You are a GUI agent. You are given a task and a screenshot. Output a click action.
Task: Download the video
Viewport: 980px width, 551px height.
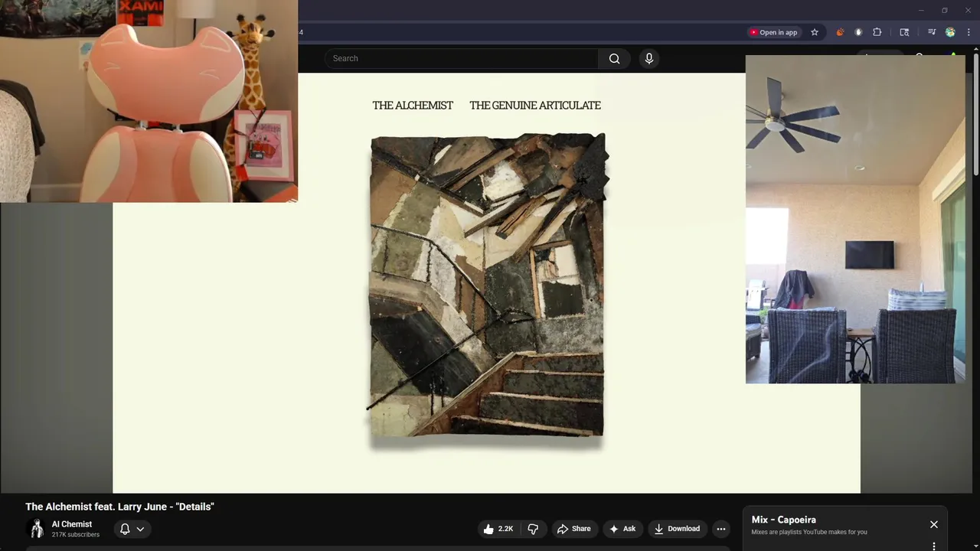click(x=677, y=529)
